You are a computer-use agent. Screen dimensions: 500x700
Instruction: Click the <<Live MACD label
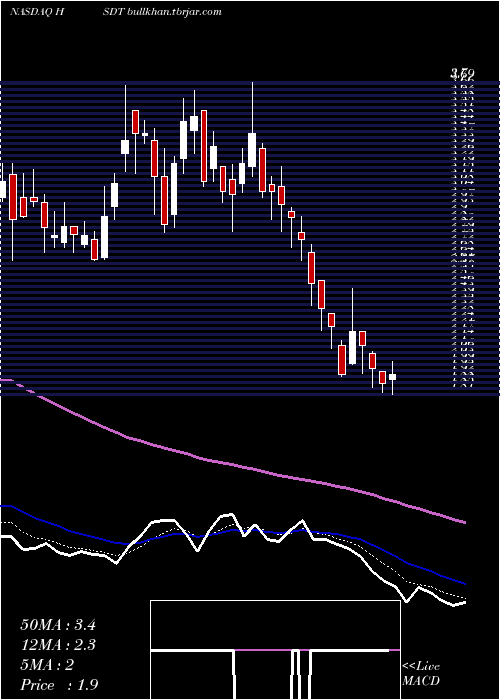click(x=421, y=674)
